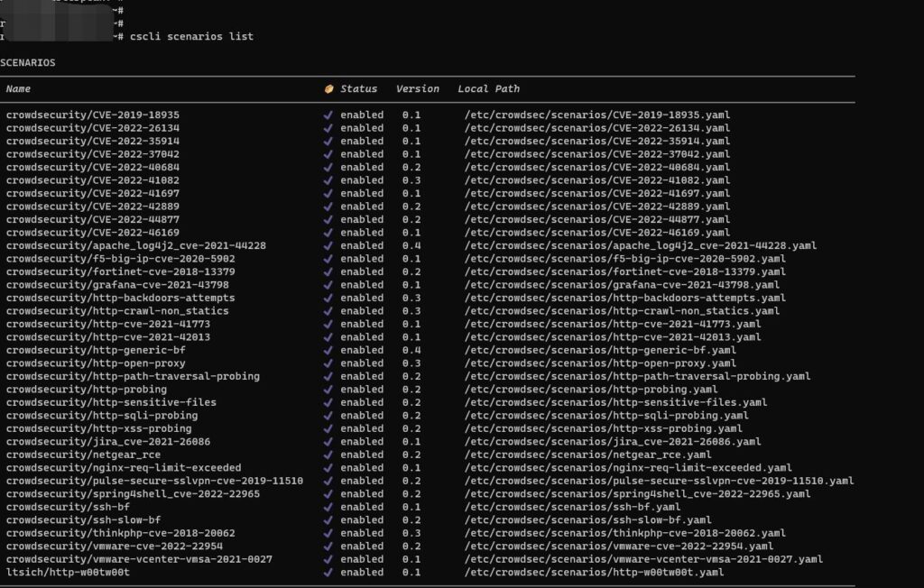Viewport: 924px width, 588px height.
Task: Select crowdsecurity/CVE-2022-35914 name
Action: [x=93, y=141]
